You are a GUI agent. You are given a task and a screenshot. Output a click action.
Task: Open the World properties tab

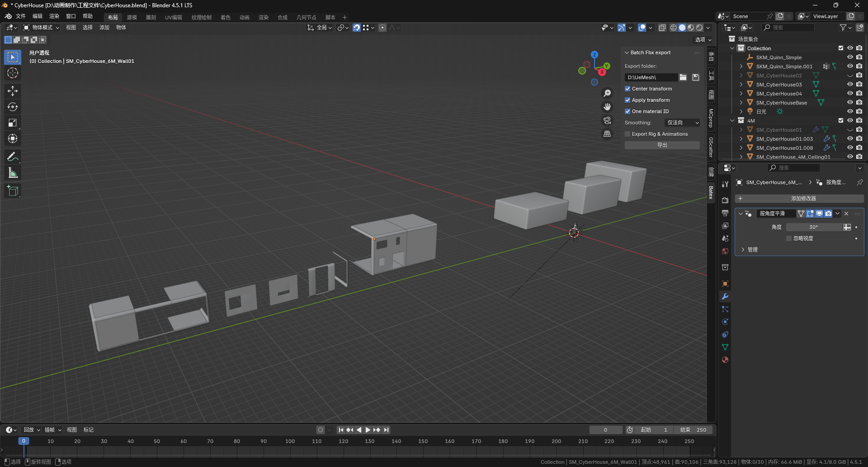pos(725,251)
